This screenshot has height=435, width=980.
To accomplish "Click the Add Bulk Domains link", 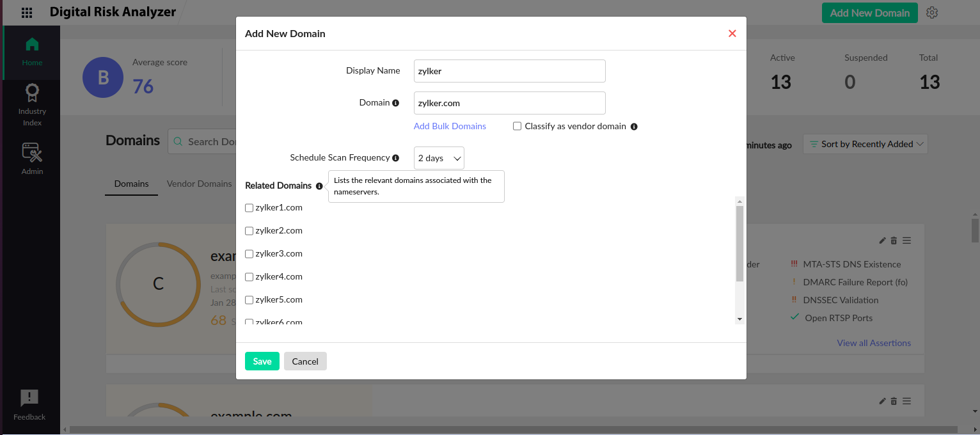I will point(450,126).
